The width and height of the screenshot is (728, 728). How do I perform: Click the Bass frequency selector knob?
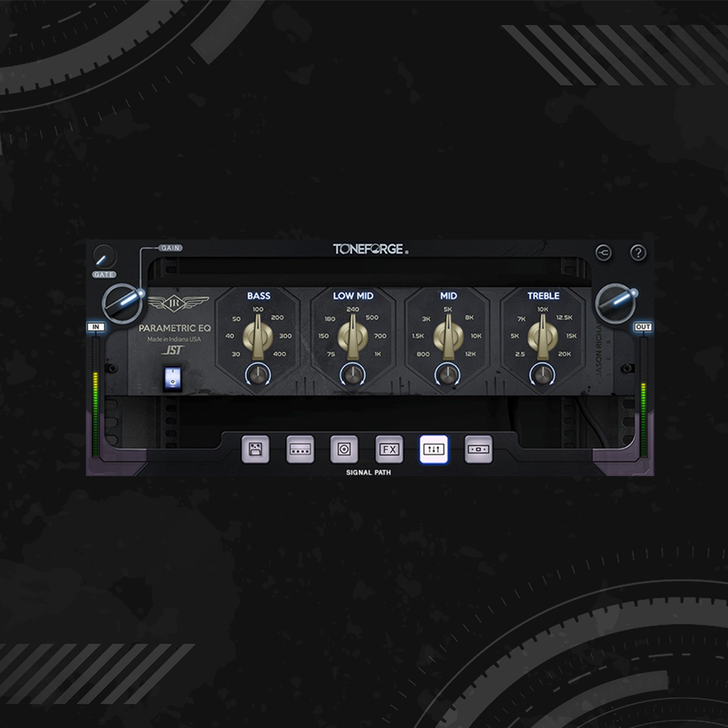point(258,337)
